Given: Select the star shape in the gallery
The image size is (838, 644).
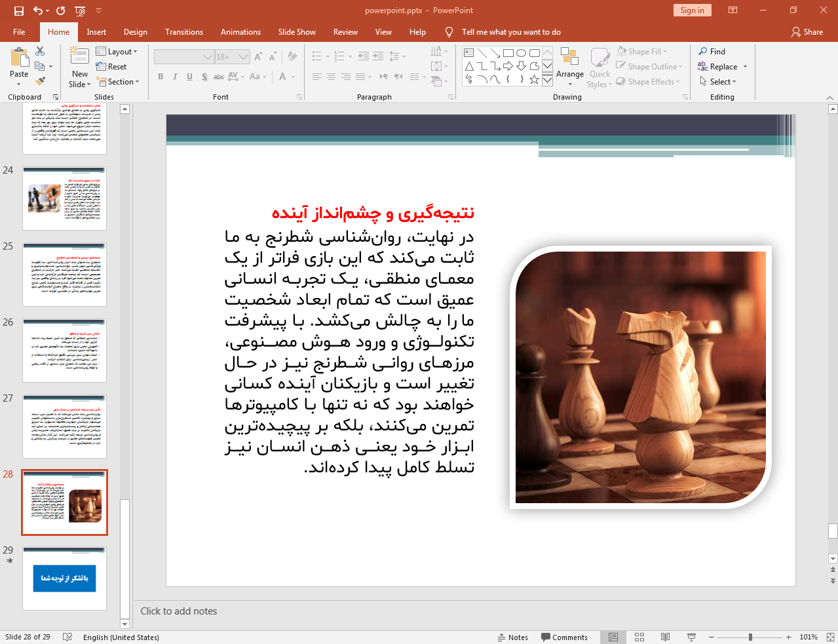Looking at the screenshot, I should [535, 79].
